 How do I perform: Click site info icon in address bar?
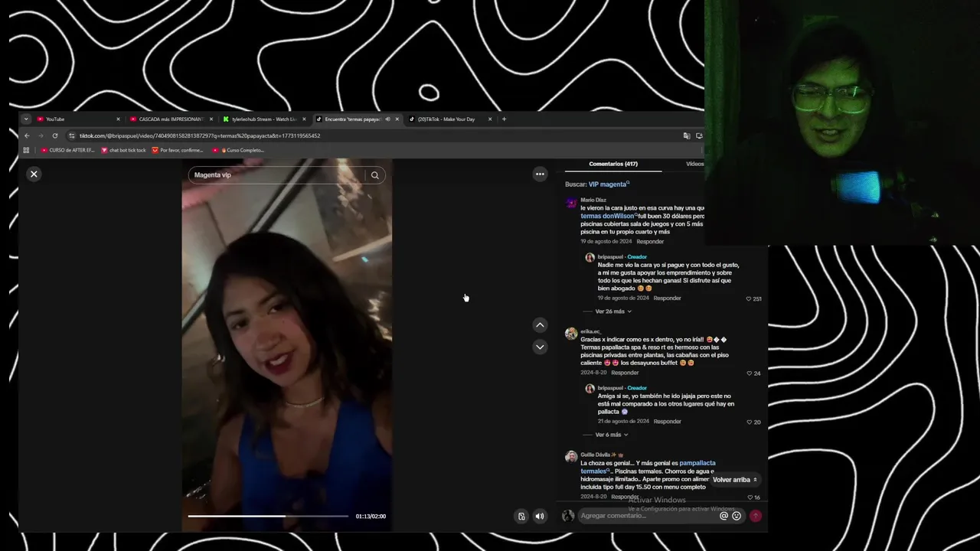72,135
